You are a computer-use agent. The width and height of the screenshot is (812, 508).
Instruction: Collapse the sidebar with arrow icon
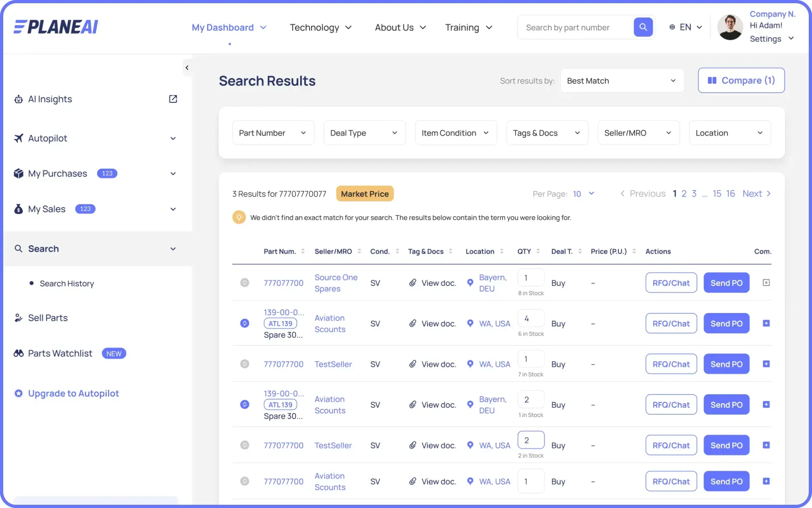pos(187,68)
